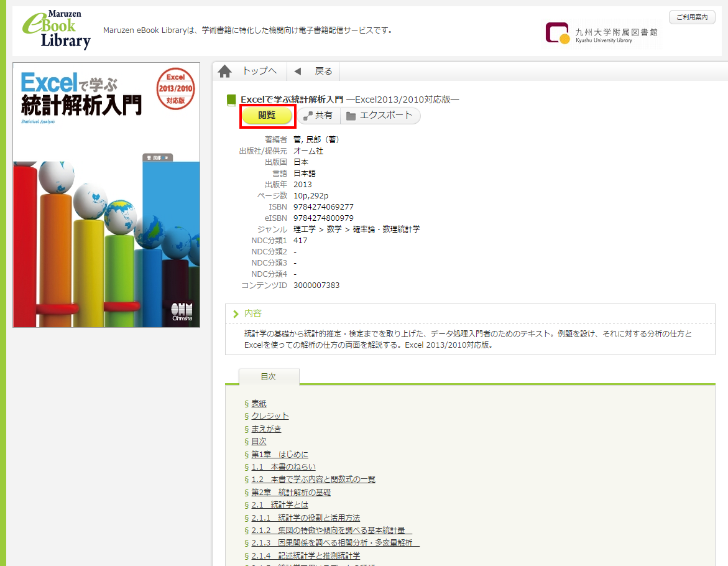Click the Maruzen eBook Library logo

coord(56,30)
